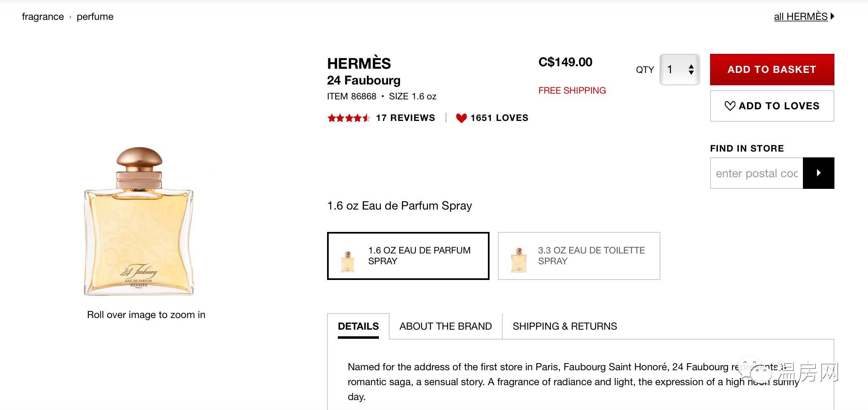Open the all HERMÈS brand link
The image size is (868, 410).
800,17
